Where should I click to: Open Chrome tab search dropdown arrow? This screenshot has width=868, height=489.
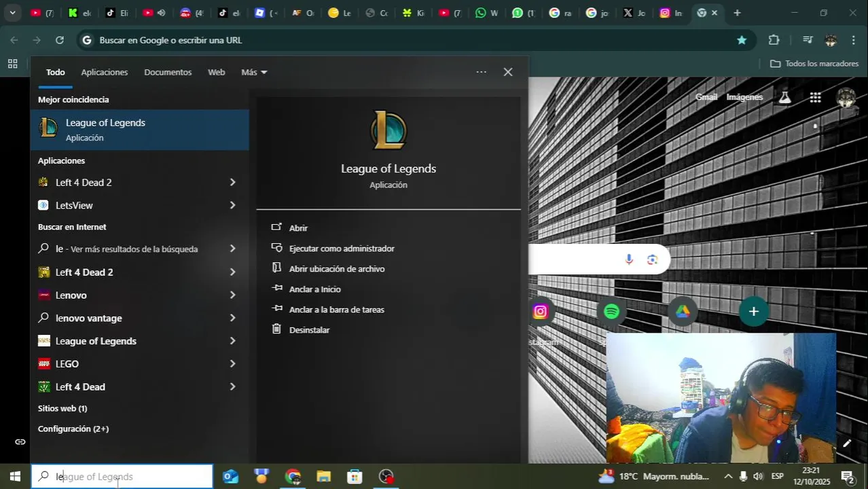[12, 13]
